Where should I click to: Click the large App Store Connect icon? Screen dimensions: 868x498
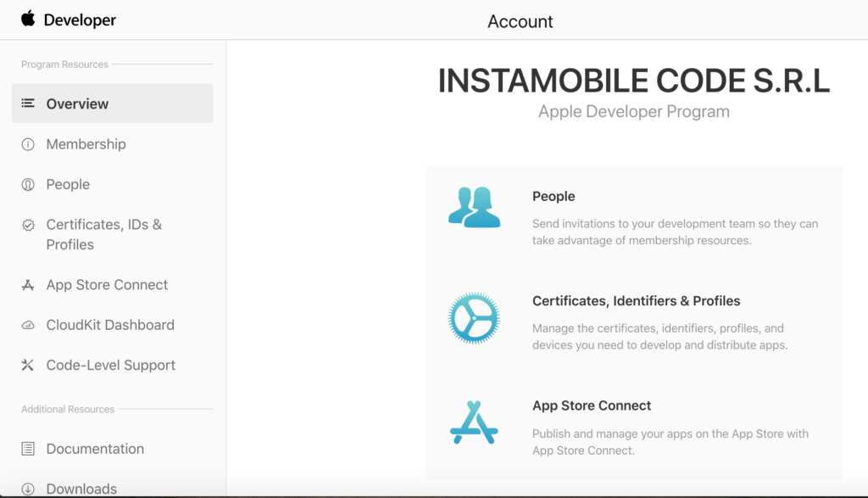click(474, 422)
